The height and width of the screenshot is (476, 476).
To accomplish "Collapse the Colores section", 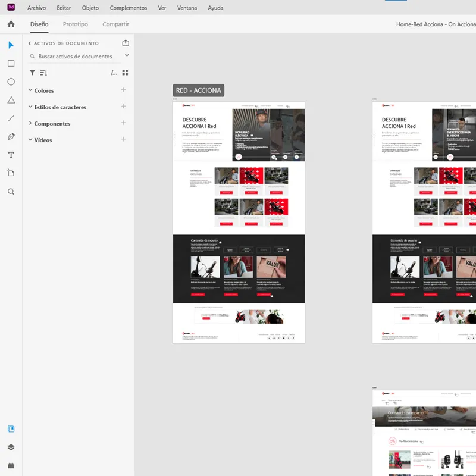I will tap(30, 90).
